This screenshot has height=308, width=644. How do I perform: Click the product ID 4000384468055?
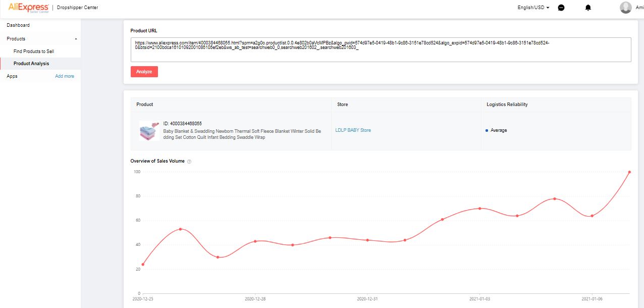(x=183, y=124)
